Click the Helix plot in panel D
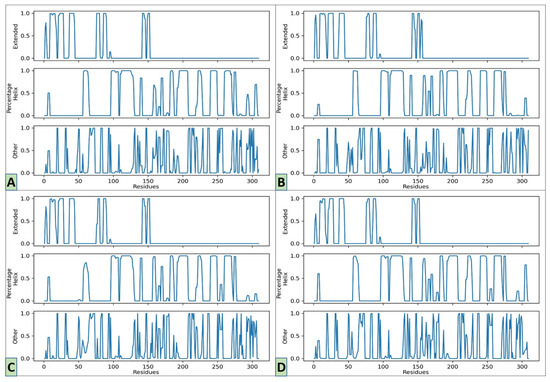This screenshot has height=382, width=550. coord(421,278)
